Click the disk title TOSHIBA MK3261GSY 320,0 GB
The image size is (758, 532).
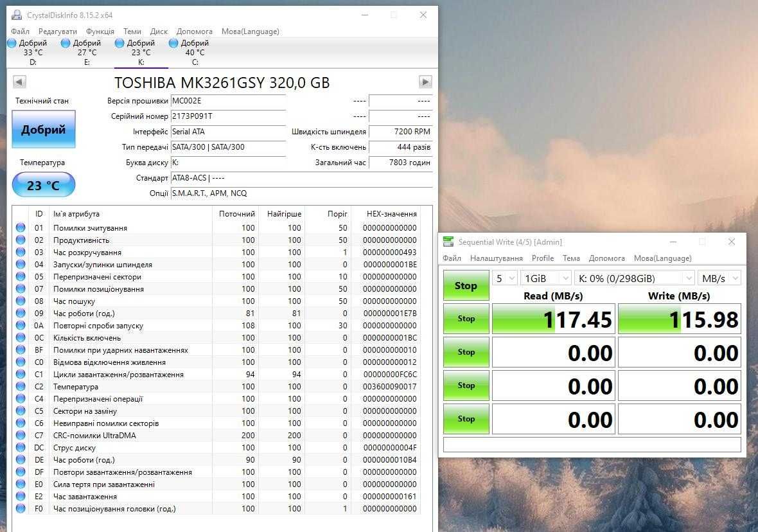(222, 83)
